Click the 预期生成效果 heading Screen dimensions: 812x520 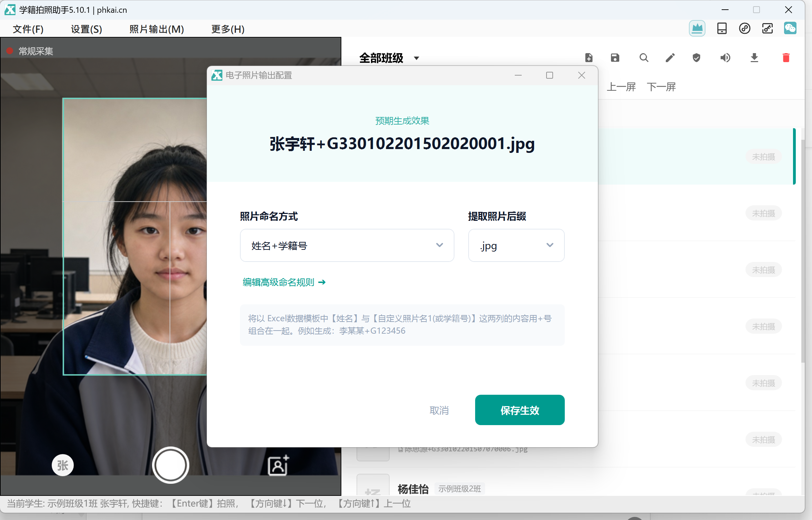click(x=402, y=121)
